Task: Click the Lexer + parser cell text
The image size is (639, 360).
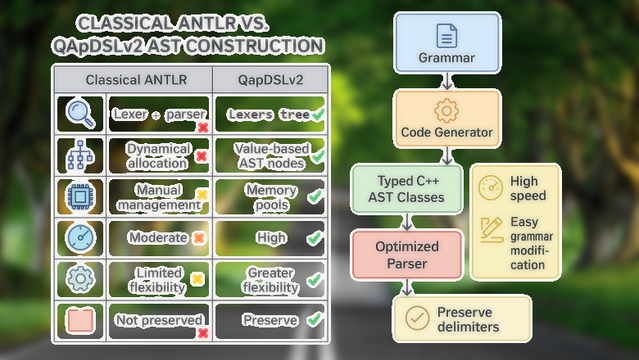Action: tap(160, 115)
